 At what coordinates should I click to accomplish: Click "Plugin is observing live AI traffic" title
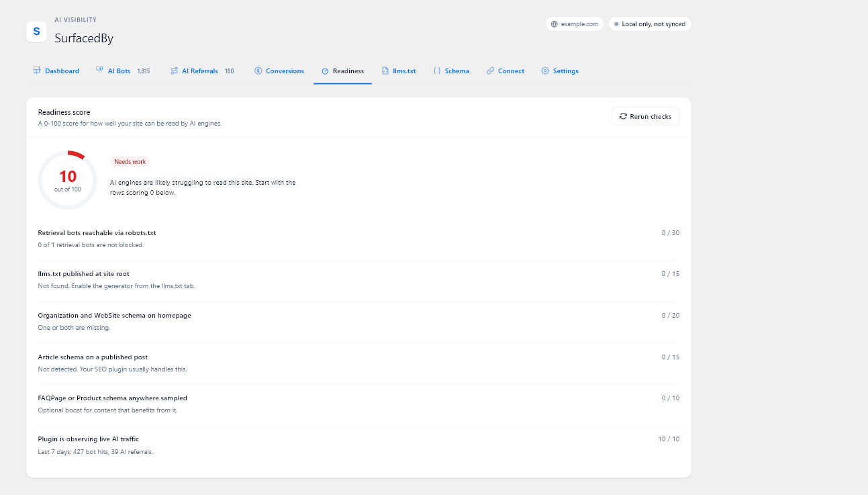point(89,439)
